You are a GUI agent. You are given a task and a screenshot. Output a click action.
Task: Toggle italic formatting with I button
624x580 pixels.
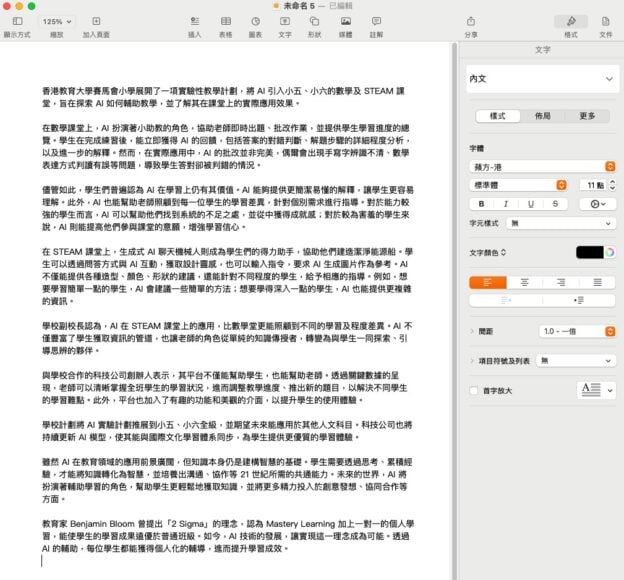[x=507, y=203]
